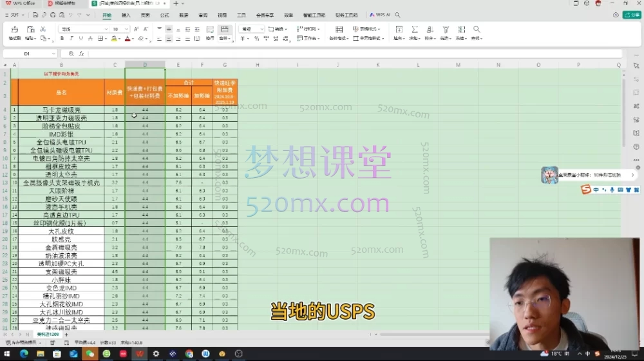Toggle Bold formatting
Viewport: 644px width, 361px height.
(x=62, y=38)
